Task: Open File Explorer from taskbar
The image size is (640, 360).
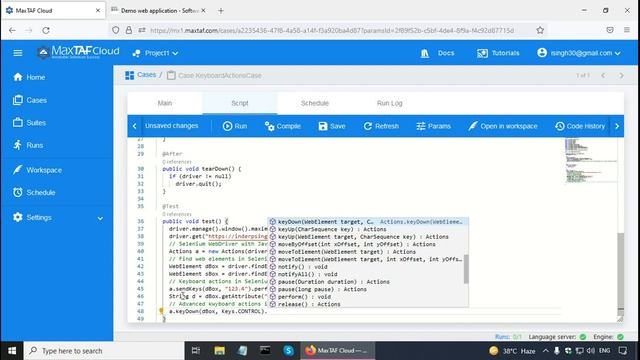Action: coord(220,351)
